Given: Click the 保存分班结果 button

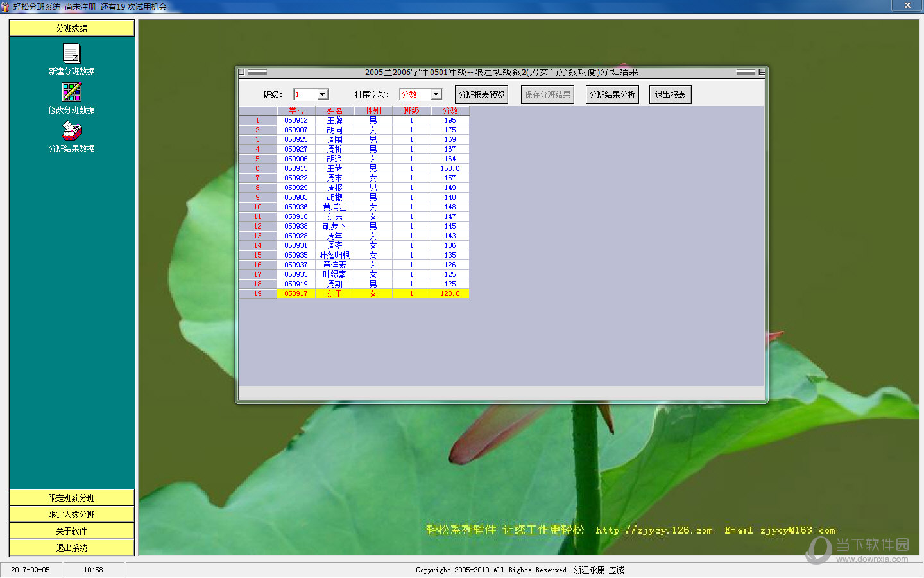Looking at the screenshot, I should pos(547,94).
